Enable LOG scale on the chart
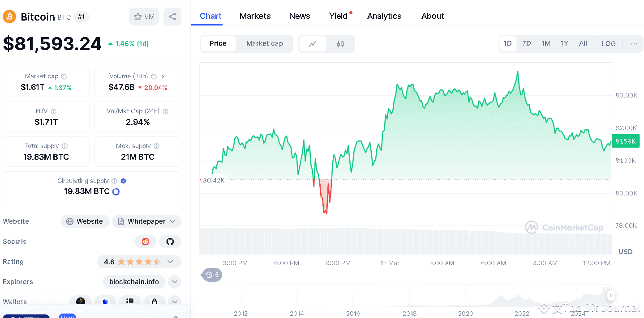Screen dimensions: 644x318 tap(608, 43)
